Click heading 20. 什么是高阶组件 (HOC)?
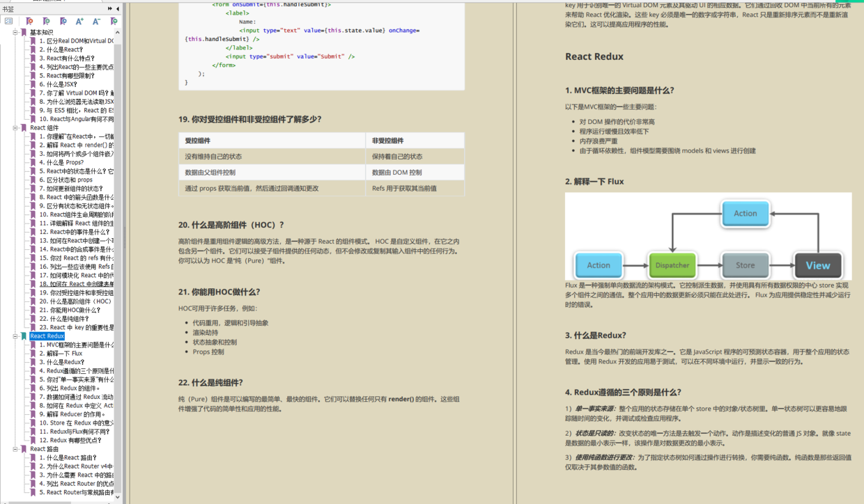 pyautogui.click(x=231, y=225)
